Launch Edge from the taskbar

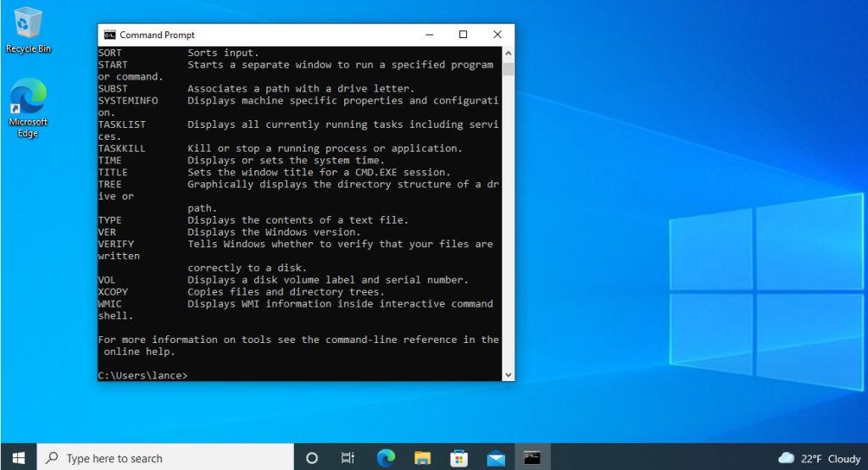(386, 458)
